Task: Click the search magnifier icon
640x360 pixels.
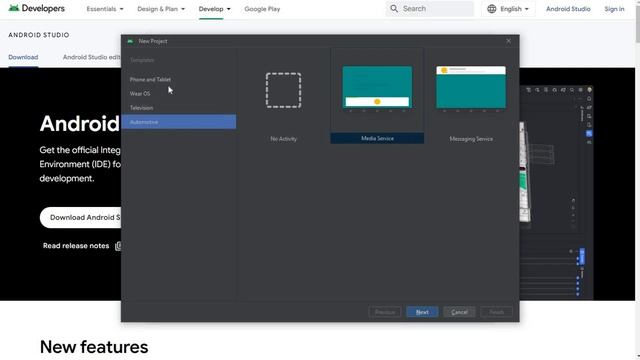Action: [x=394, y=9]
